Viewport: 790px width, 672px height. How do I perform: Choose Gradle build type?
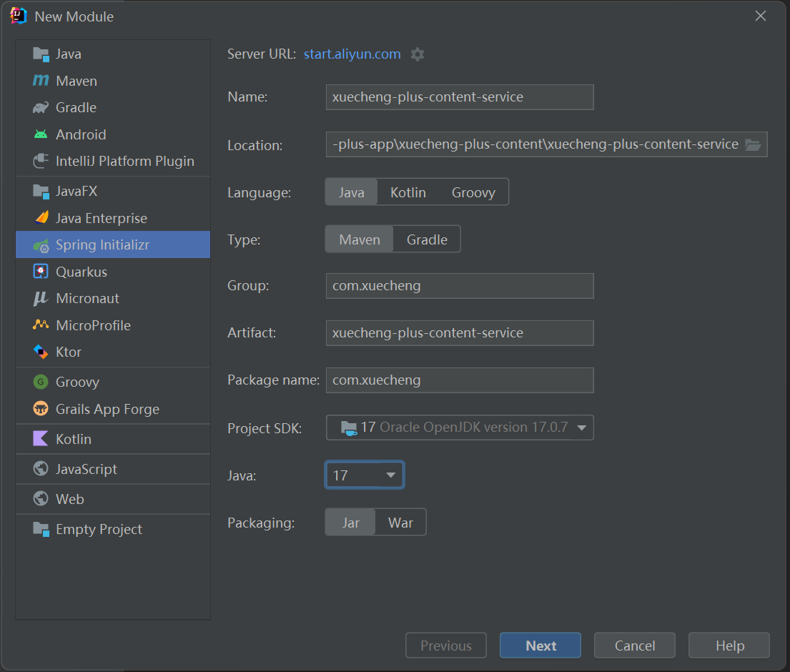[427, 239]
